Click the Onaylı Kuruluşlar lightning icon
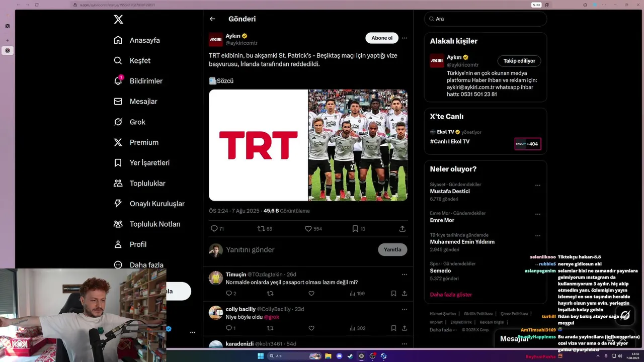This screenshot has width=644, height=362. click(x=118, y=204)
